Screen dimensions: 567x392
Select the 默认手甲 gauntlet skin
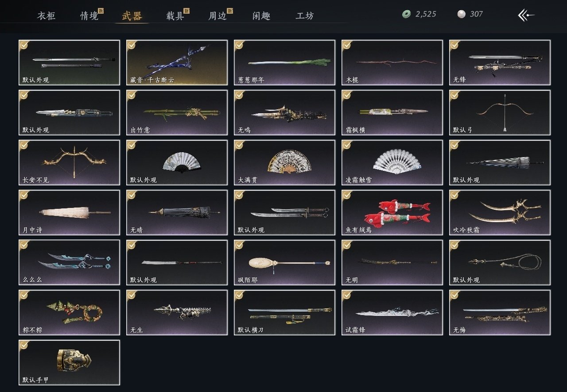point(69,362)
